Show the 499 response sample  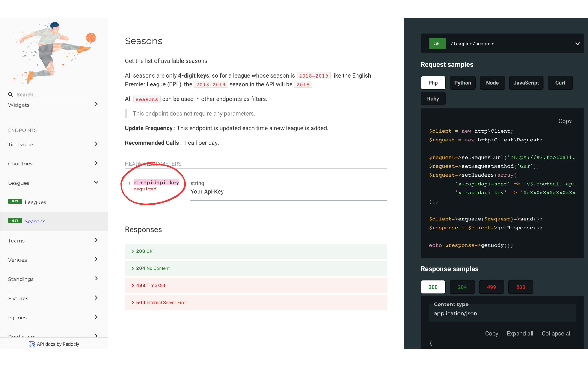[491, 287]
